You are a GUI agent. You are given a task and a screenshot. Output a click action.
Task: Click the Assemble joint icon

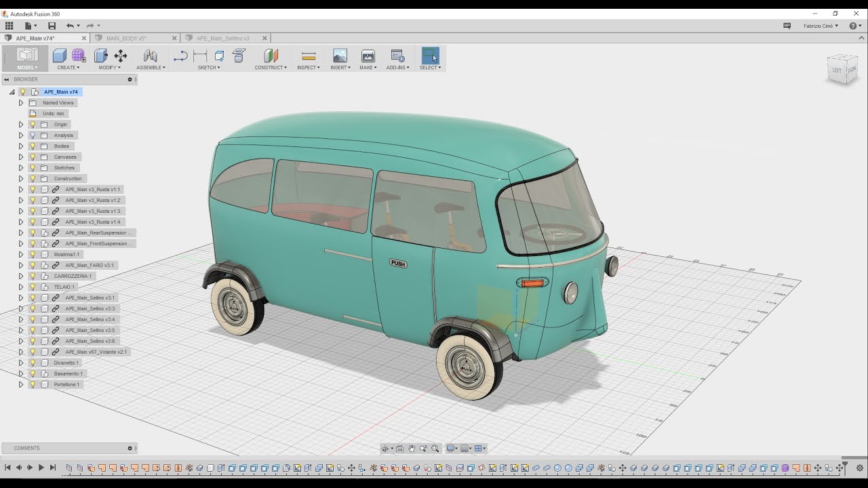tap(151, 56)
